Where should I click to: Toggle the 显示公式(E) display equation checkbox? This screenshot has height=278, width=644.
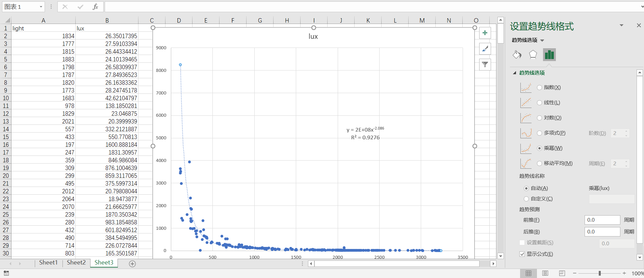[x=522, y=254]
